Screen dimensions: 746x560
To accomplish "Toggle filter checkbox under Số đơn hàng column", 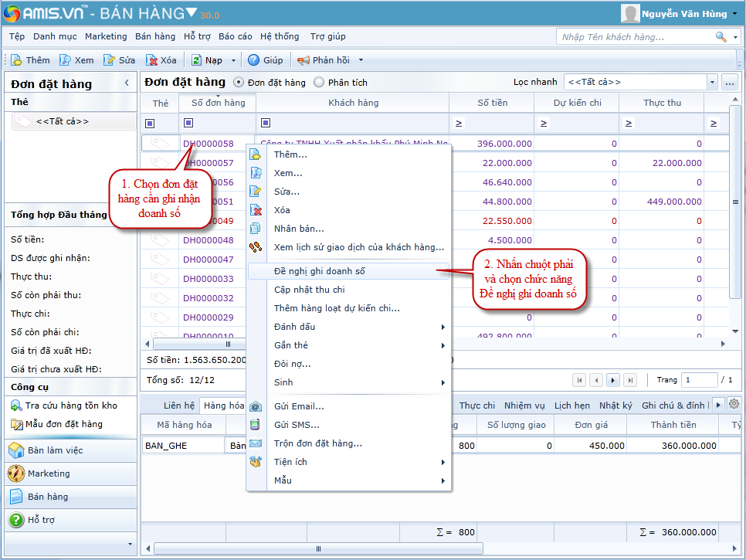I will point(188,123).
